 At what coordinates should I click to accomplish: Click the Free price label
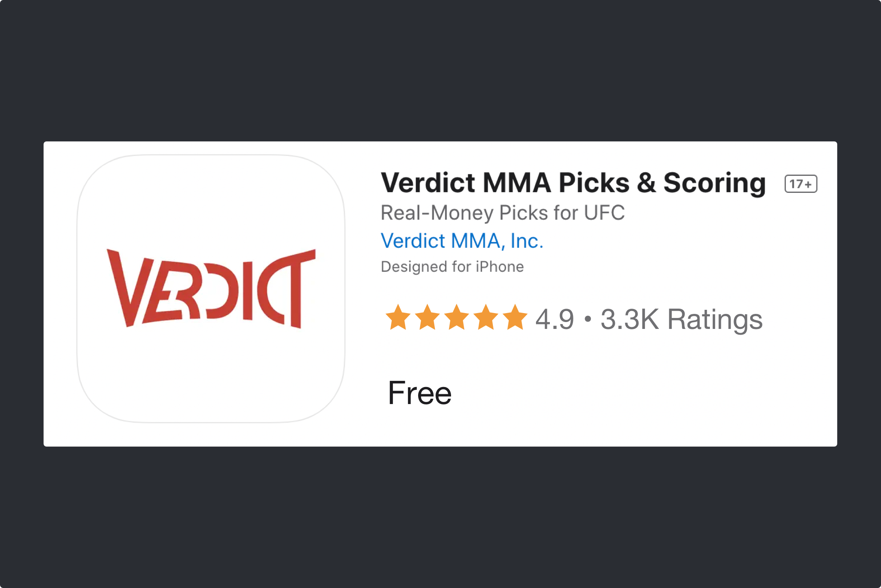419,393
